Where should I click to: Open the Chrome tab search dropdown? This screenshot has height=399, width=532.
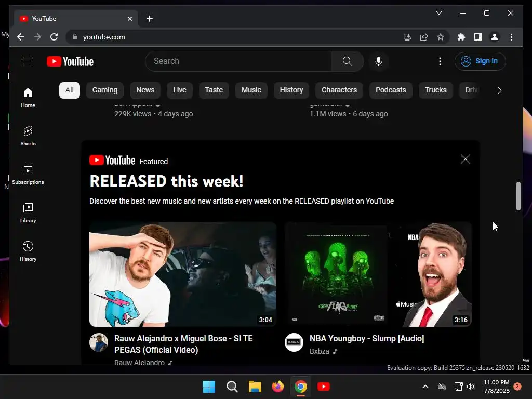438,13
